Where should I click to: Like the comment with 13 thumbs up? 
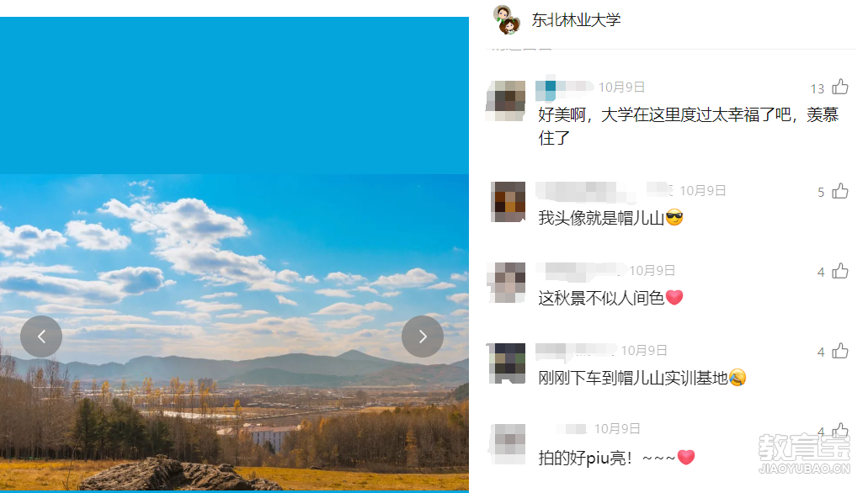pos(840,87)
